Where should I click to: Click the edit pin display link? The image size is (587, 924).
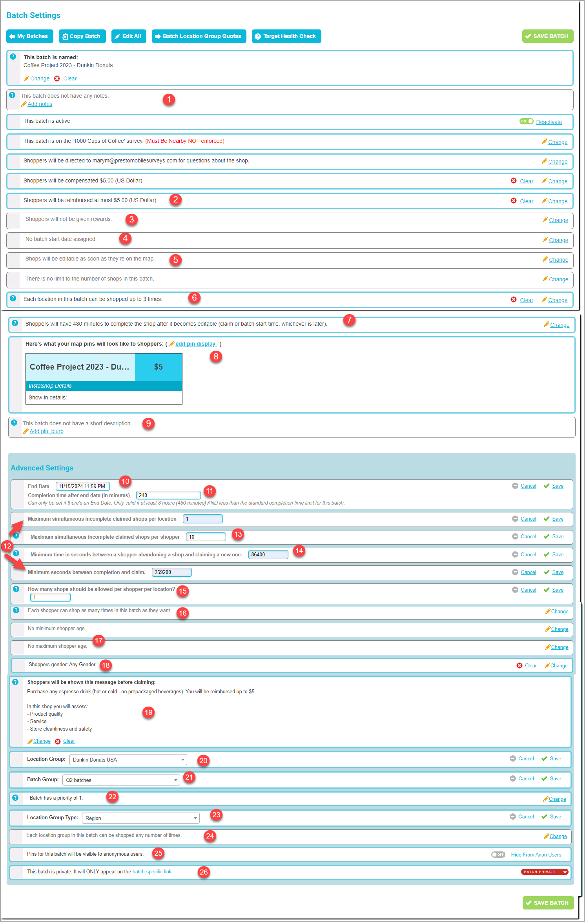point(196,344)
